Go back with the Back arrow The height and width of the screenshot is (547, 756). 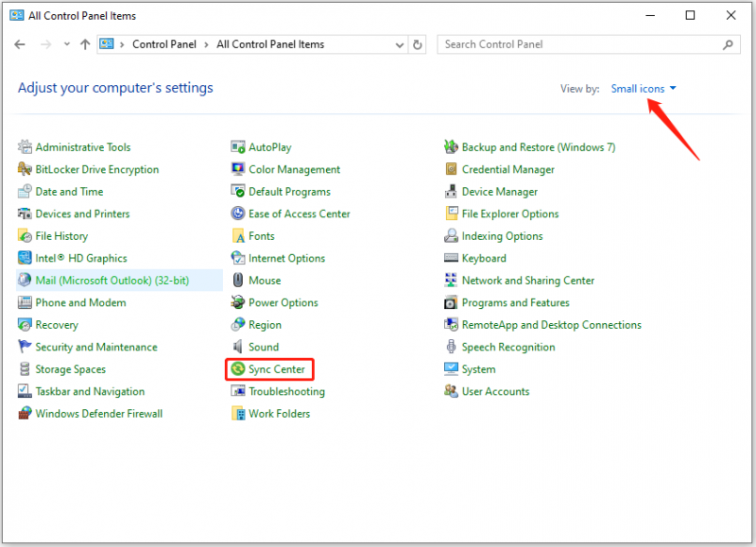coord(20,44)
